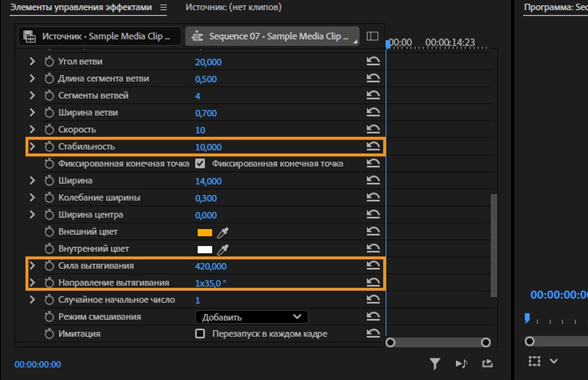This screenshot has height=380, width=588.
Task: Switch to Элементы управления эффектами tab
Action: [x=81, y=7]
